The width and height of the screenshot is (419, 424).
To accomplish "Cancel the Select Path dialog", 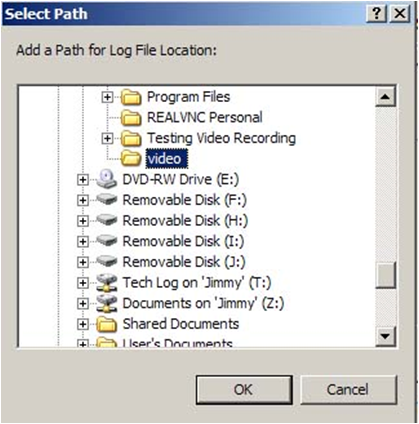I will tap(349, 390).
